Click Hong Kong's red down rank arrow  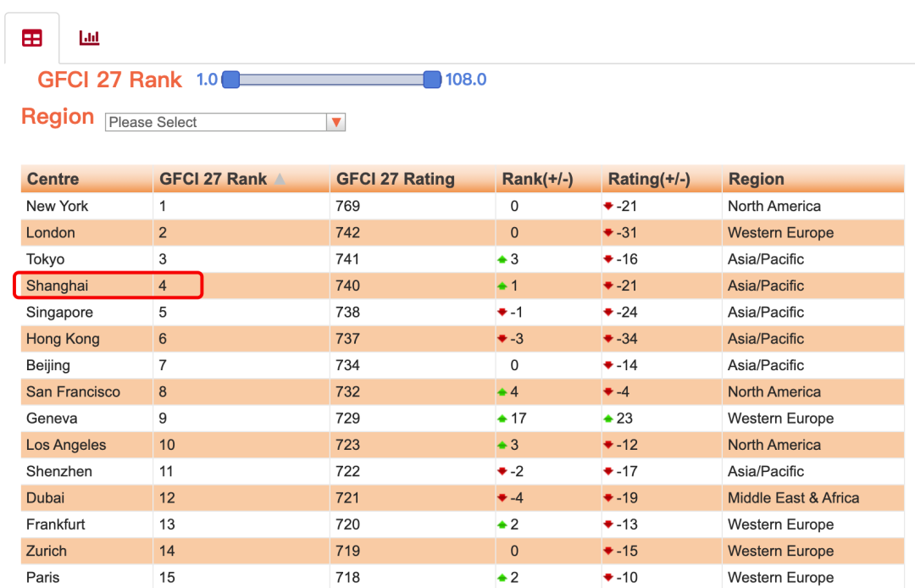(x=502, y=339)
